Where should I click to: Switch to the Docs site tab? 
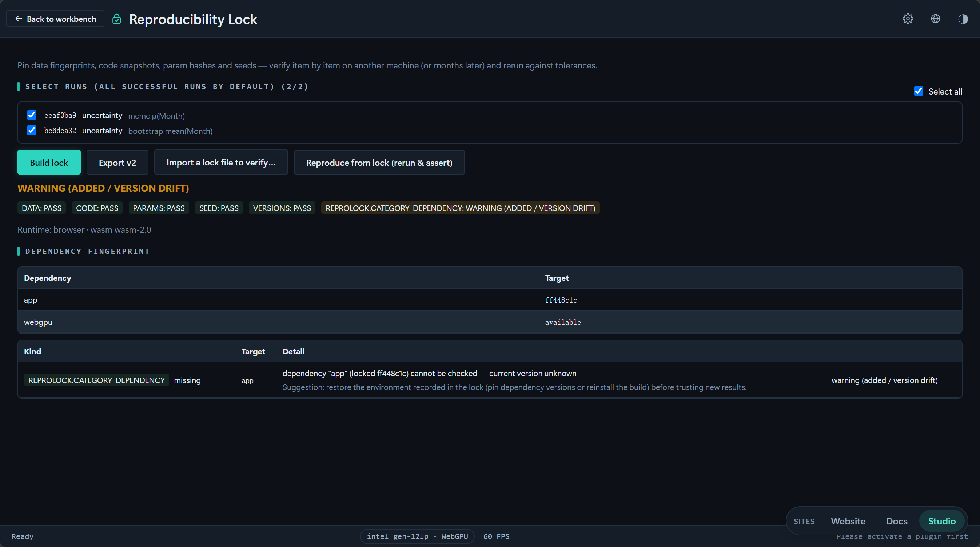pos(897,521)
